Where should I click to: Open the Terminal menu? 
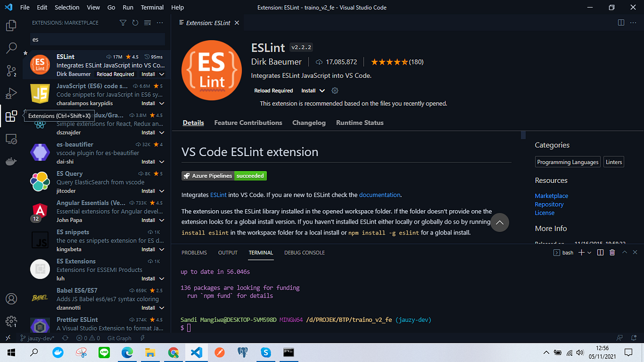[x=152, y=7]
